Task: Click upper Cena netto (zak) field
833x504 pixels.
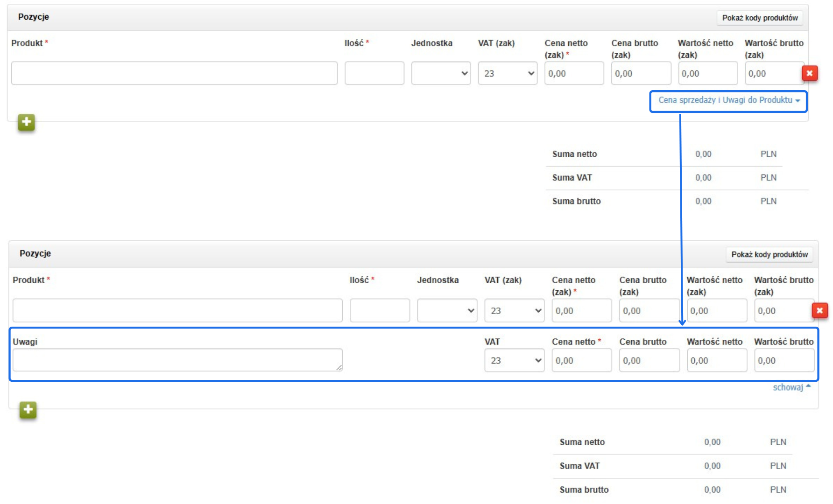Action: point(574,74)
